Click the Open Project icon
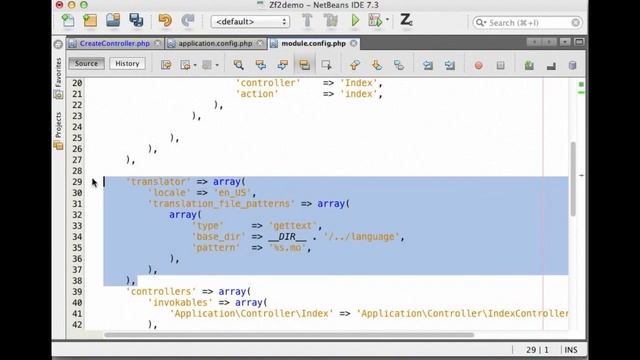The image size is (640, 360). click(x=113, y=20)
